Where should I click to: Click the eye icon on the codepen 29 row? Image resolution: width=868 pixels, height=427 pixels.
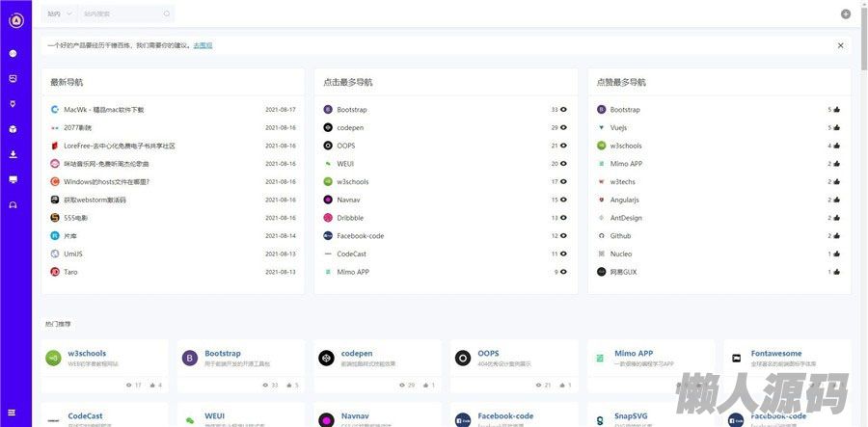pyautogui.click(x=563, y=128)
